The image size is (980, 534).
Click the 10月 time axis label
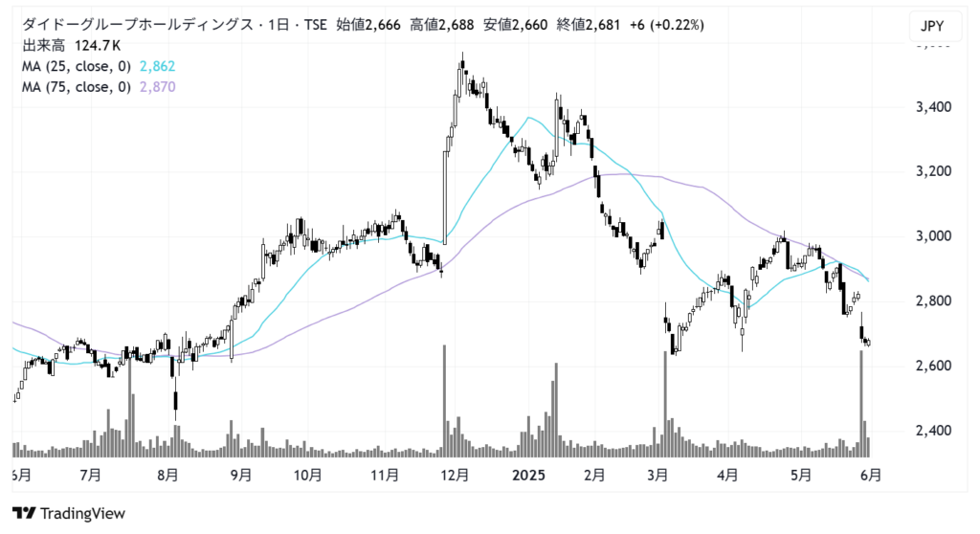click(x=307, y=476)
